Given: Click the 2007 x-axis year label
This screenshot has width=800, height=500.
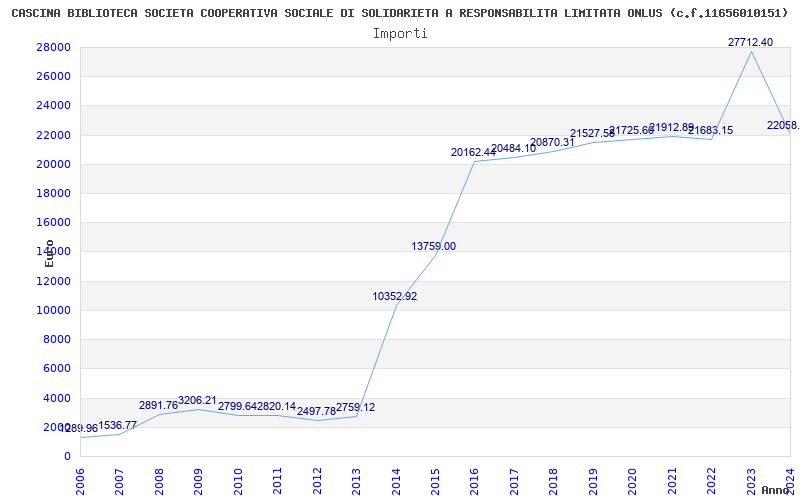Looking at the screenshot, I should [x=119, y=482].
